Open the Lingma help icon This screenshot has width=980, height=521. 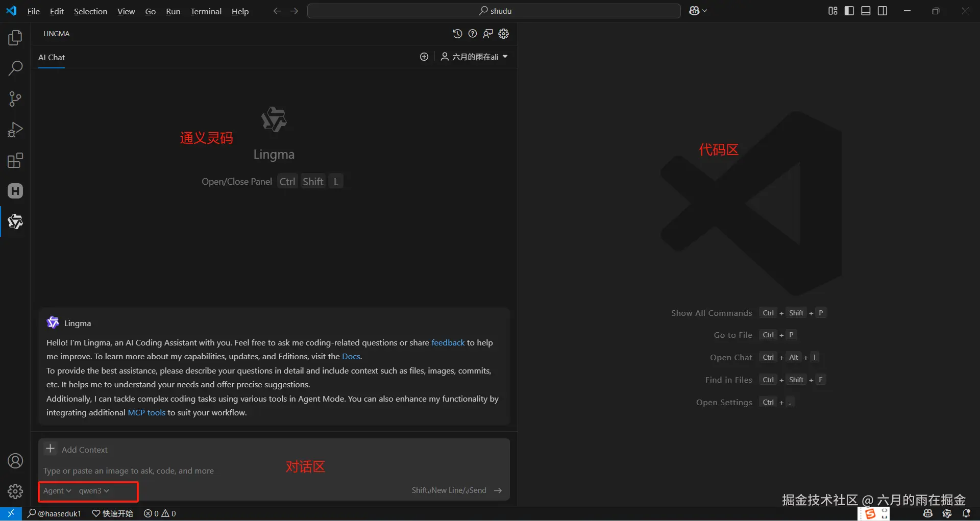473,34
